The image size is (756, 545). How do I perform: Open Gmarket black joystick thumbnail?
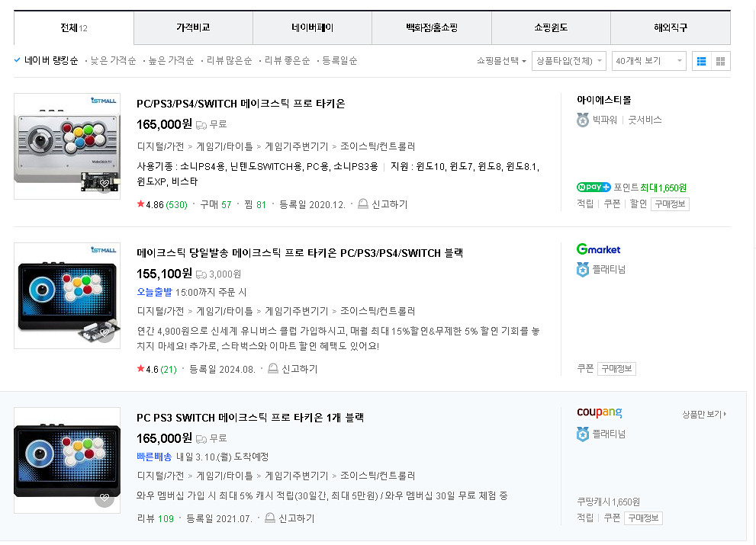pyautogui.click(x=67, y=296)
